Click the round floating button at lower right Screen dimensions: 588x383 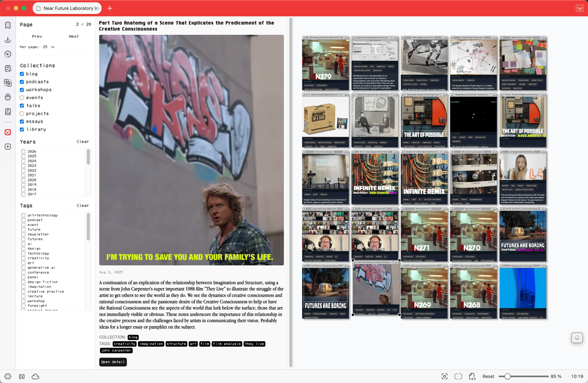(x=577, y=338)
